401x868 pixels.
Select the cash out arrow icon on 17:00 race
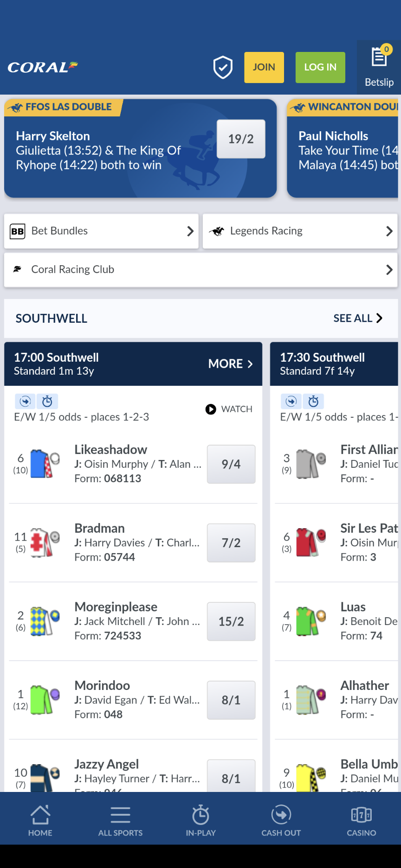click(25, 401)
